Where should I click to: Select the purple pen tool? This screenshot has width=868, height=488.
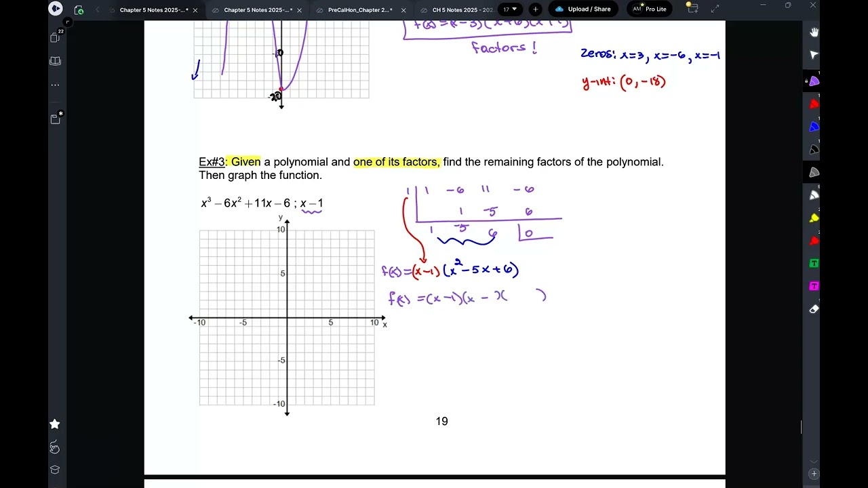(x=814, y=81)
